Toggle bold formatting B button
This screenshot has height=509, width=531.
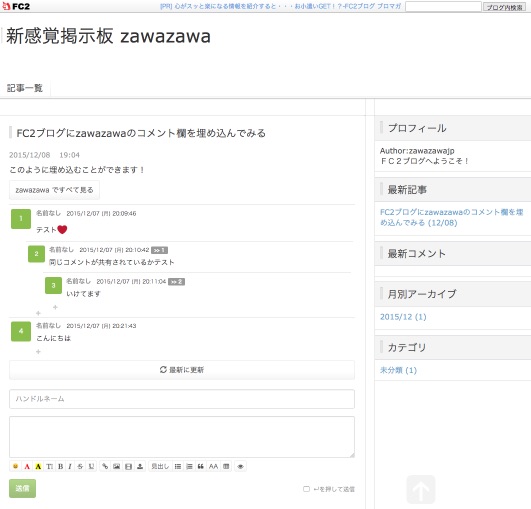pyautogui.click(x=60, y=466)
